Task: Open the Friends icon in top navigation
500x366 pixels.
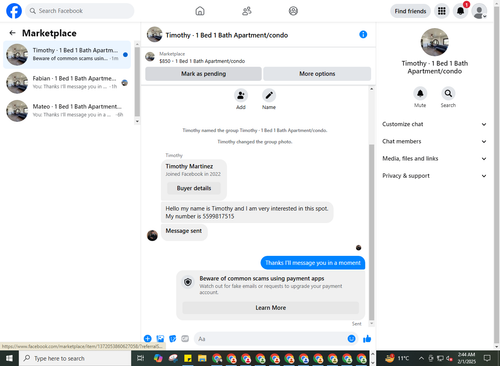Action: [x=247, y=11]
